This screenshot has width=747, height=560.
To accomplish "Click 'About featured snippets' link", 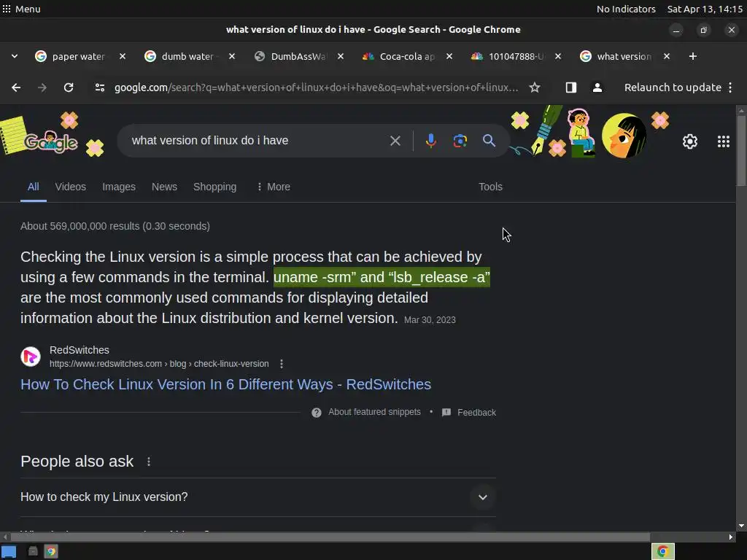I will [x=374, y=412].
